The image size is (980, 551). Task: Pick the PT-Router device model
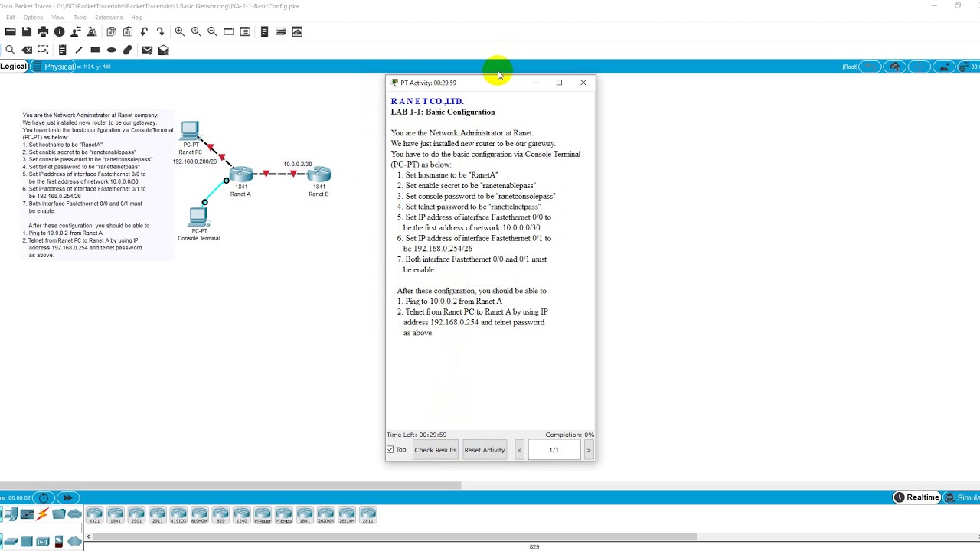pyautogui.click(x=263, y=514)
